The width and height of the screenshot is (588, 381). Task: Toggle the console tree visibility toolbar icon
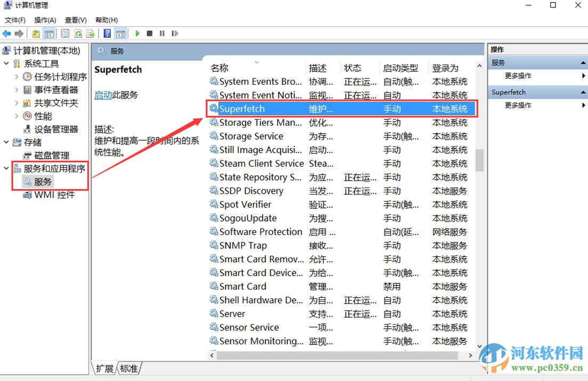tap(50, 34)
